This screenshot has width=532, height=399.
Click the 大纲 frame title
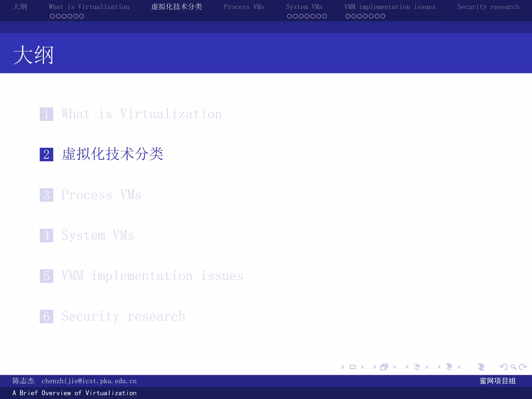pos(34,55)
